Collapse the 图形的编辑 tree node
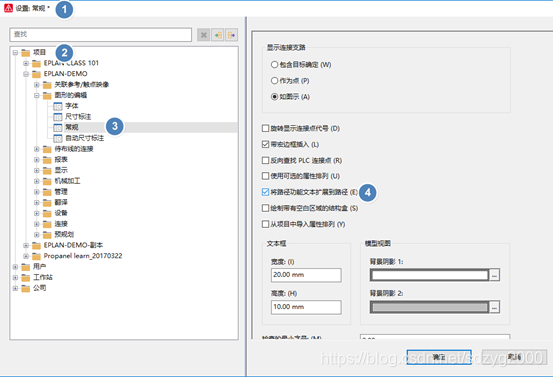This screenshot has width=553, height=377. point(37,96)
